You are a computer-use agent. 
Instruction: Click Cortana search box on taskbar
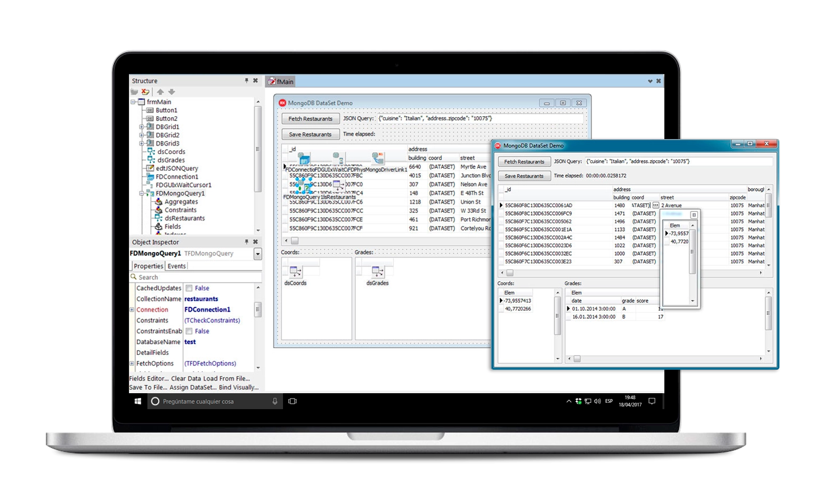point(215,401)
